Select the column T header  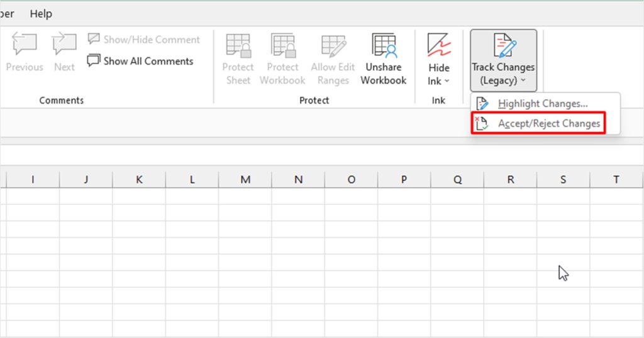point(616,179)
